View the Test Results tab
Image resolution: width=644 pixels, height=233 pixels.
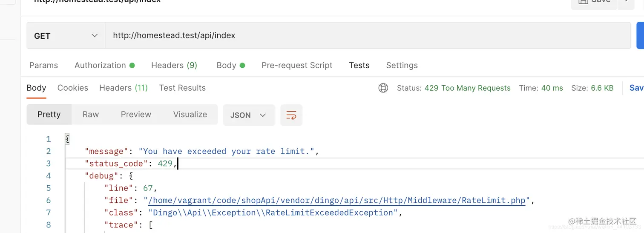(182, 88)
